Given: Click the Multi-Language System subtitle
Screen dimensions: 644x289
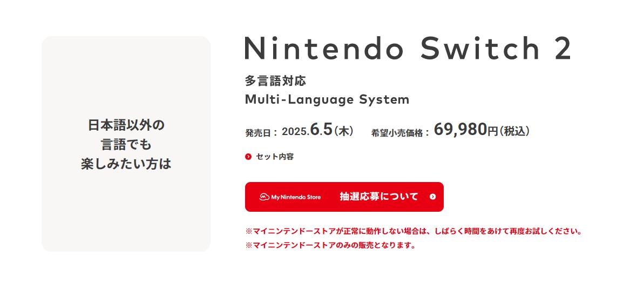Looking at the screenshot, I should [x=327, y=99].
